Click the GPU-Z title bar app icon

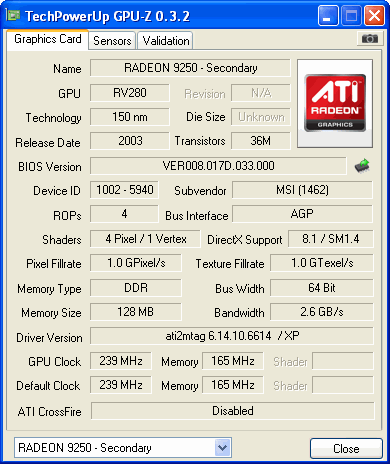(x=14, y=15)
